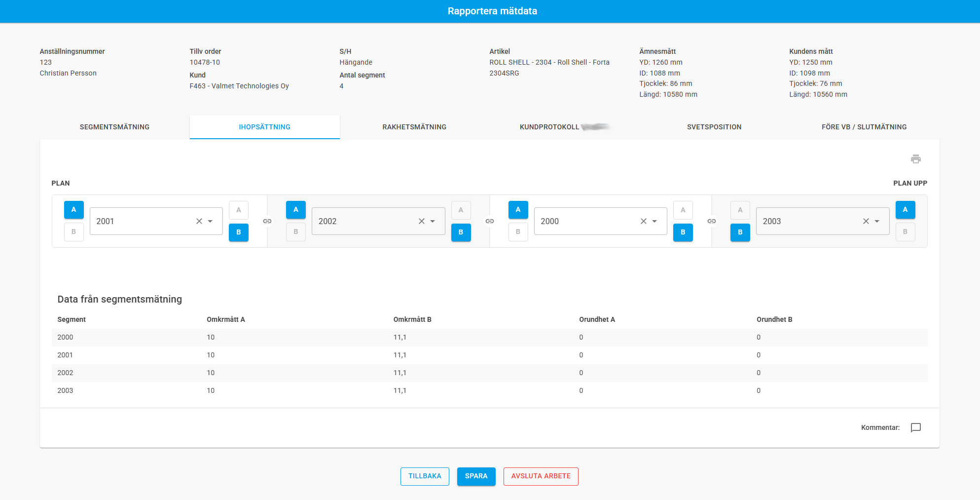The width and height of the screenshot is (980, 500).
Task: Click link icon between segments 2000 and 2003
Action: (x=711, y=221)
